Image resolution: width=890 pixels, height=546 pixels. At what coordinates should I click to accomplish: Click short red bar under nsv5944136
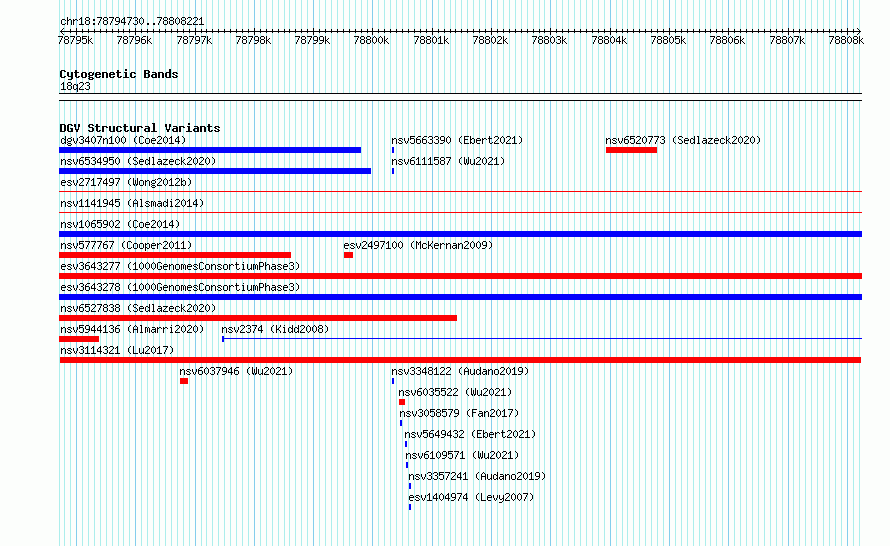tap(79, 339)
